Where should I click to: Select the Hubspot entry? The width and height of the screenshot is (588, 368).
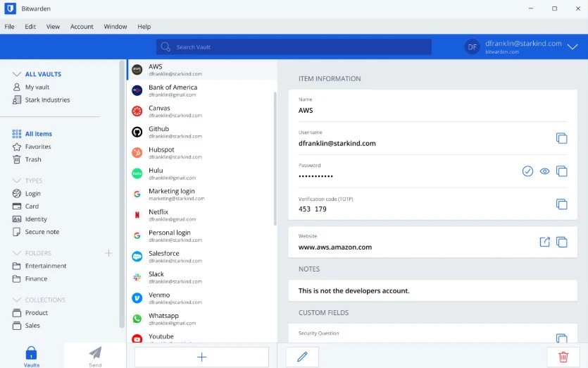coord(201,152)
